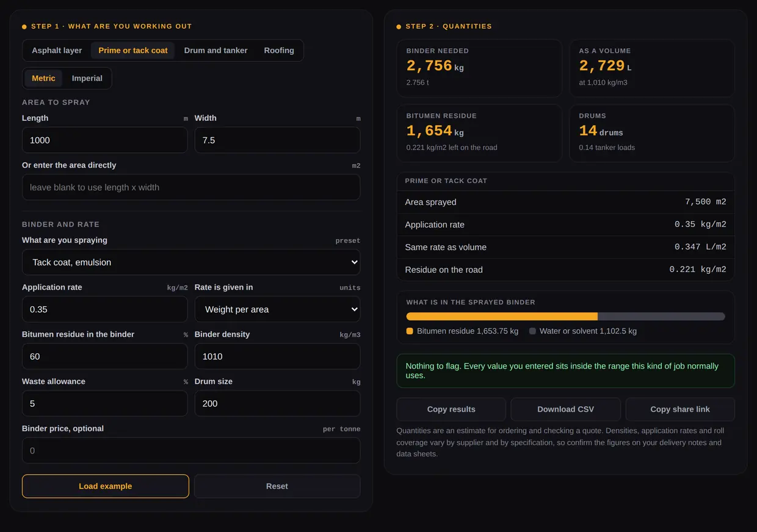
Task: Click the optional Binder price field
Action: click(191, 450)
